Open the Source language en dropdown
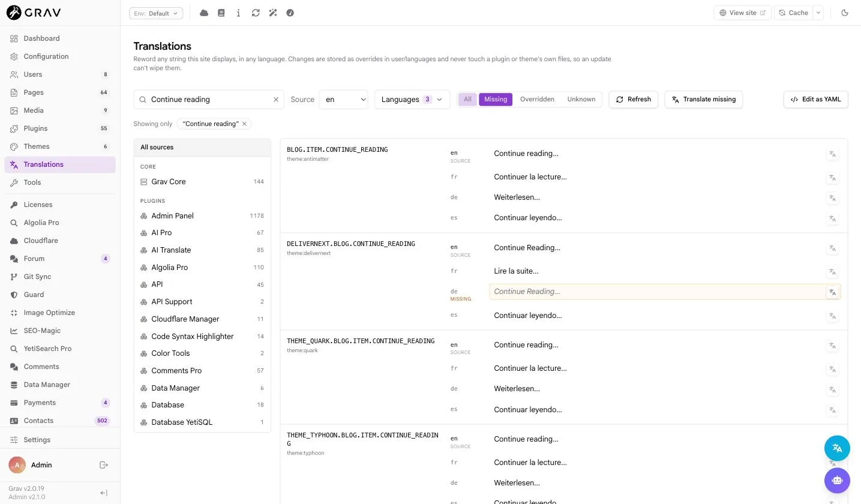861x504 pixels. click(x=343, y=100)
